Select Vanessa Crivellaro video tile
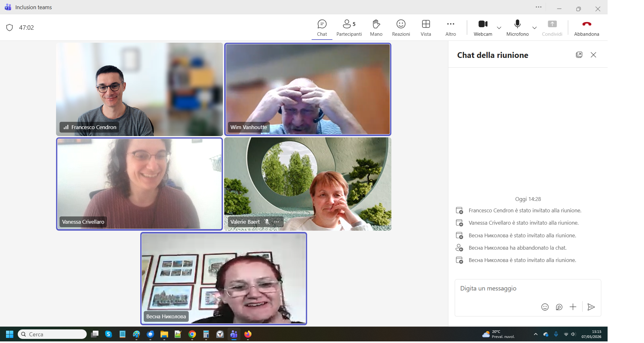The height and width of the screenshot is (343, 644). (x=139, y=184)
